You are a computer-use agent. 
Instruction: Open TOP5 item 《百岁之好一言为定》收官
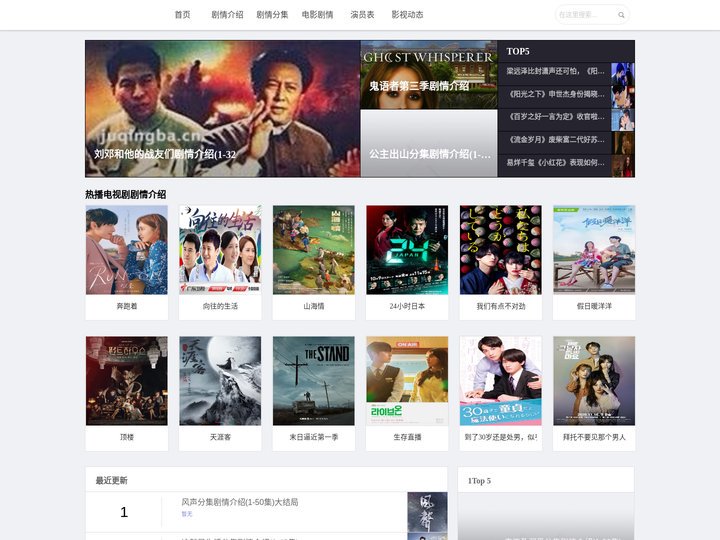555,117
